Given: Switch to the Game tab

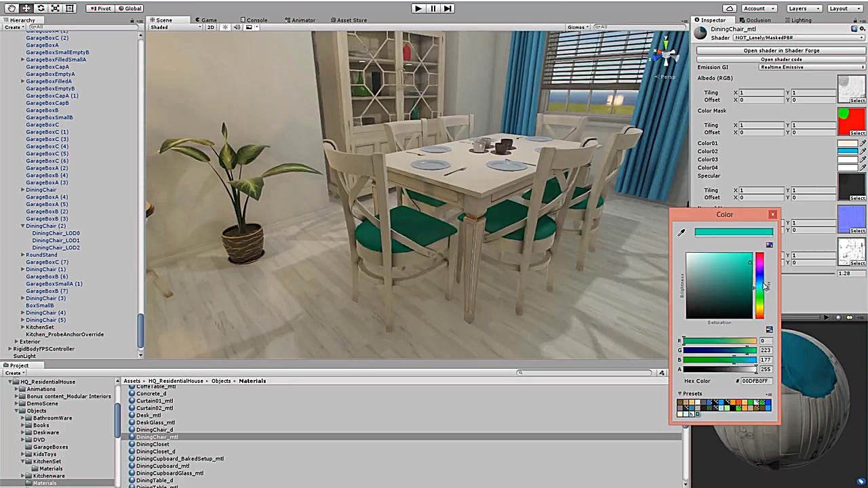Looking at the screenshot, I should tap(205, 20).
